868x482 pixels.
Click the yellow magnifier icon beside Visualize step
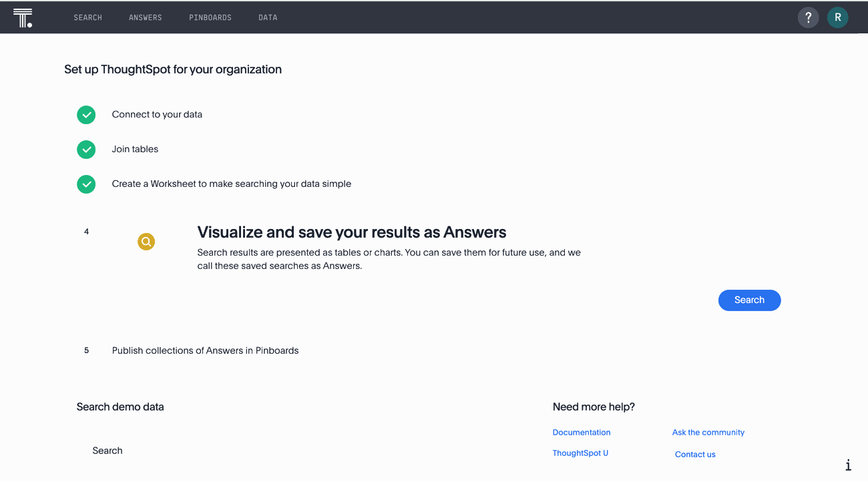coord(146,241)
